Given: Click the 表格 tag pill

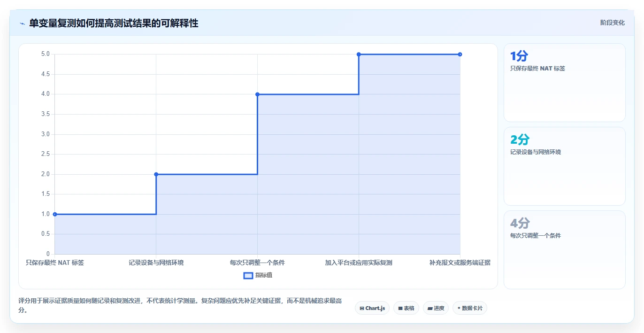Looking at the screenshot, I should (x=406, y=308).
